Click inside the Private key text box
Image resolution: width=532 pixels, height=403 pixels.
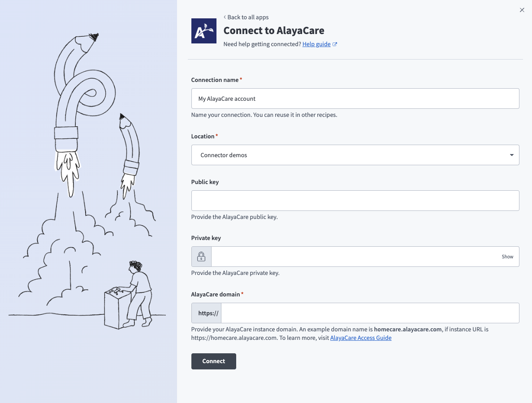[x=354, y=257]
